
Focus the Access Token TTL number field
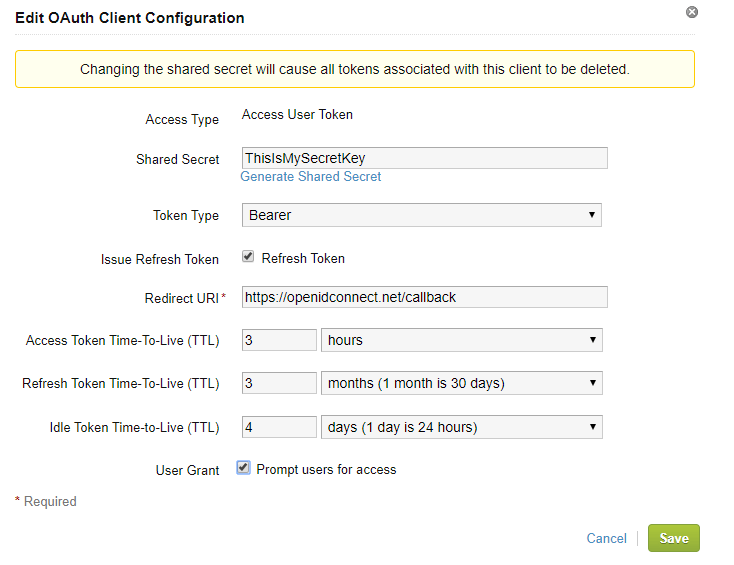click(x=279, y=340)
